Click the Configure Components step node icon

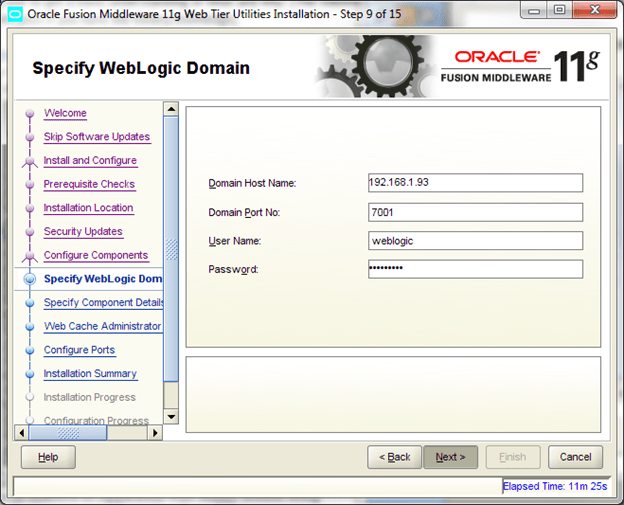coord(29,256)
